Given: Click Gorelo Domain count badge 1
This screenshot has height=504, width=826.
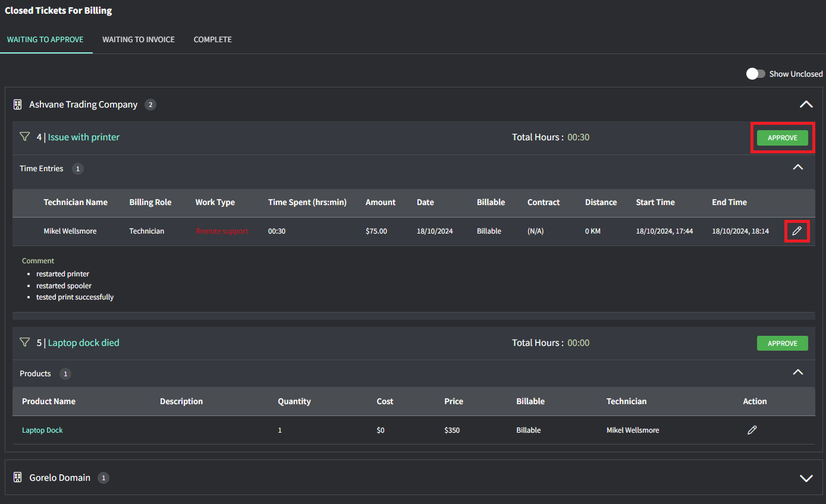Looking at the screenshot, I should [x=103, y=478].
